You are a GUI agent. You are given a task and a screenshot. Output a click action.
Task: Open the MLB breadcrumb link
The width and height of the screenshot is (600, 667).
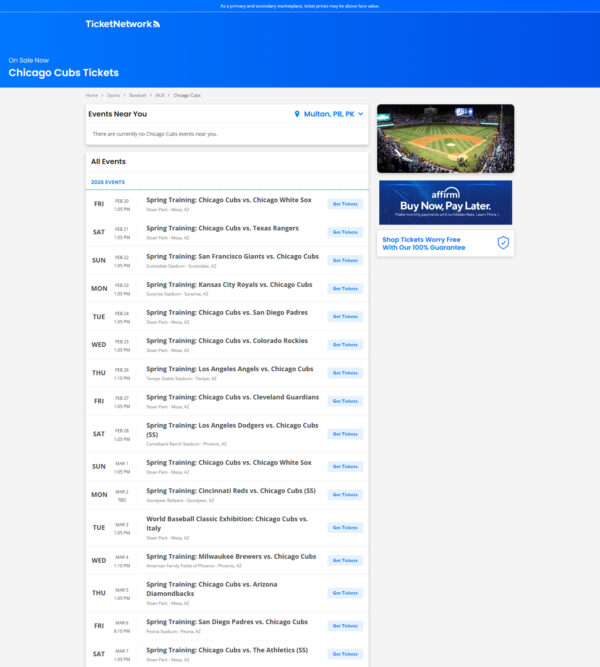(160, 95)
